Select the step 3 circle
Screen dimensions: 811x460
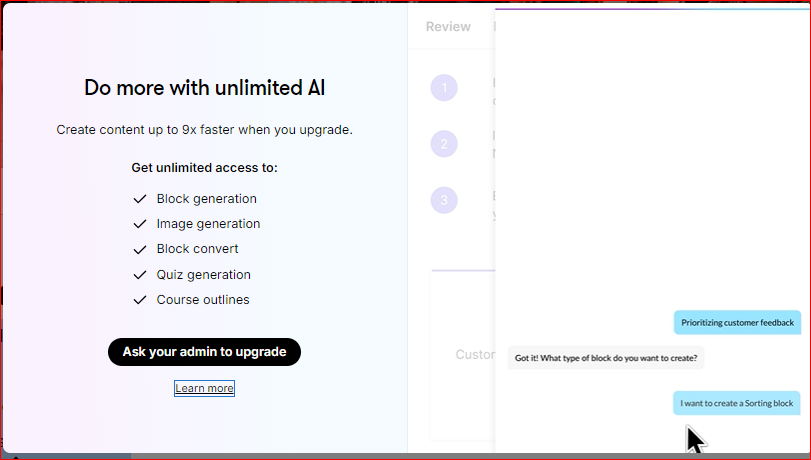pos(444,199)
